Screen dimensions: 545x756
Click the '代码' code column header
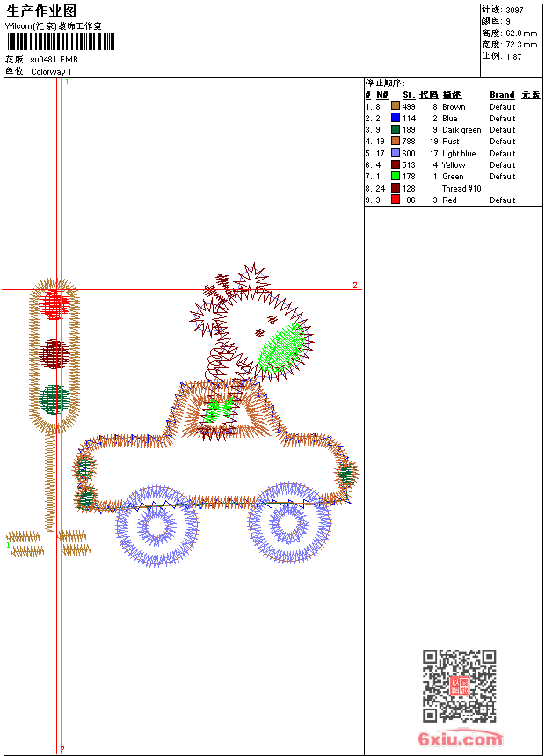click(x=428, y=95)
